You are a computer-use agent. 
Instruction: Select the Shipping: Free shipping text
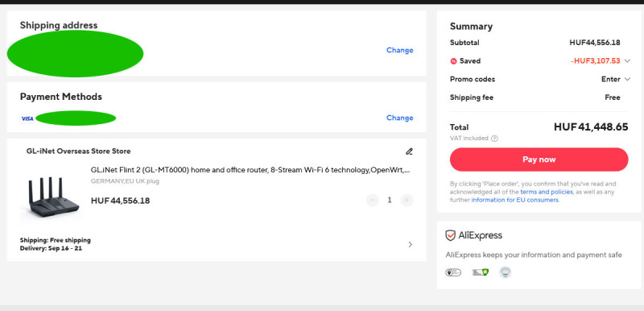(x=56, y=240)
